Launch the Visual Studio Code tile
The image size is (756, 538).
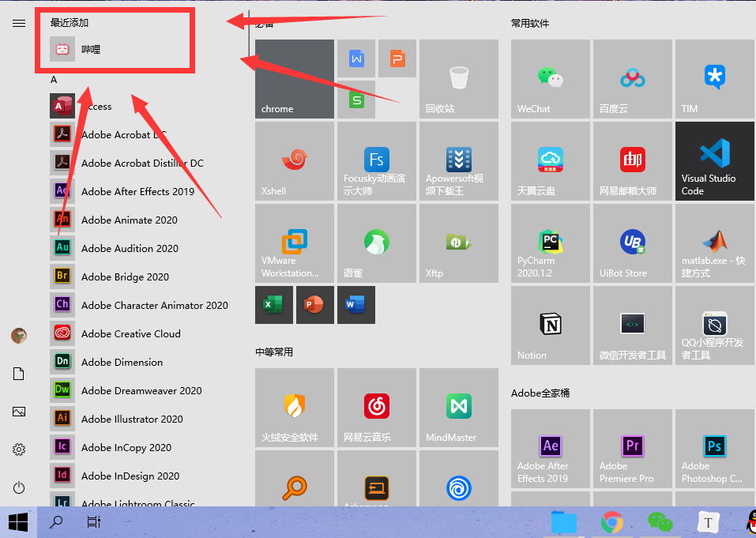click(715, 161)
